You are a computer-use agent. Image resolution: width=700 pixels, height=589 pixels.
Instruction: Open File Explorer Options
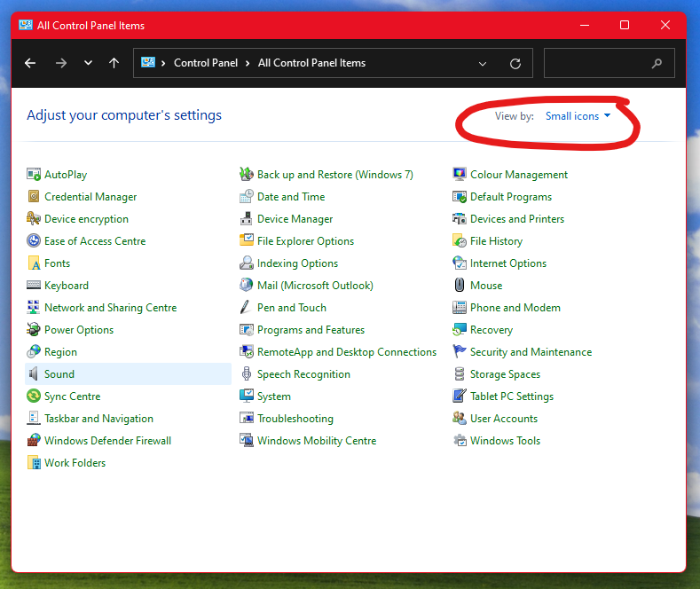coord(305,241)
